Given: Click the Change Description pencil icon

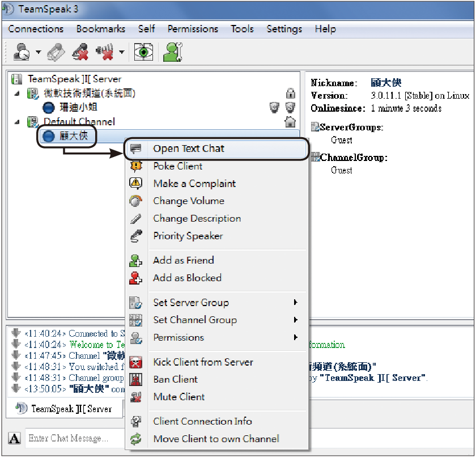Looking at the screenshot, I should coord(135,218).
